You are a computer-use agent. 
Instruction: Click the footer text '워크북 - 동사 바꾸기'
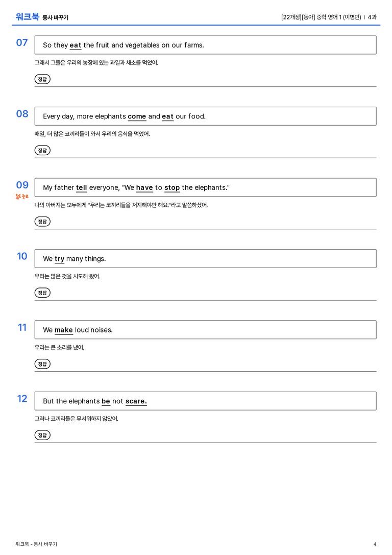[x=36, y=544]
